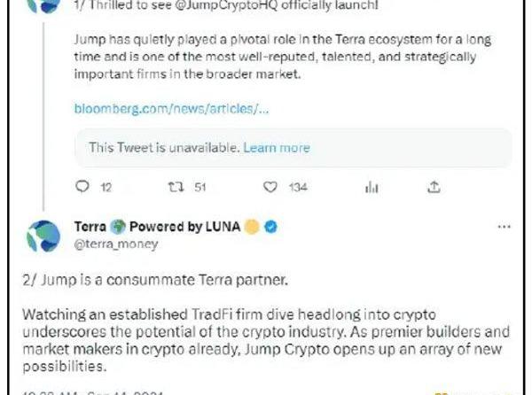The image size is (532, 395).
Task: Click Terra's blue verified badge
Action: coord(272,227)
